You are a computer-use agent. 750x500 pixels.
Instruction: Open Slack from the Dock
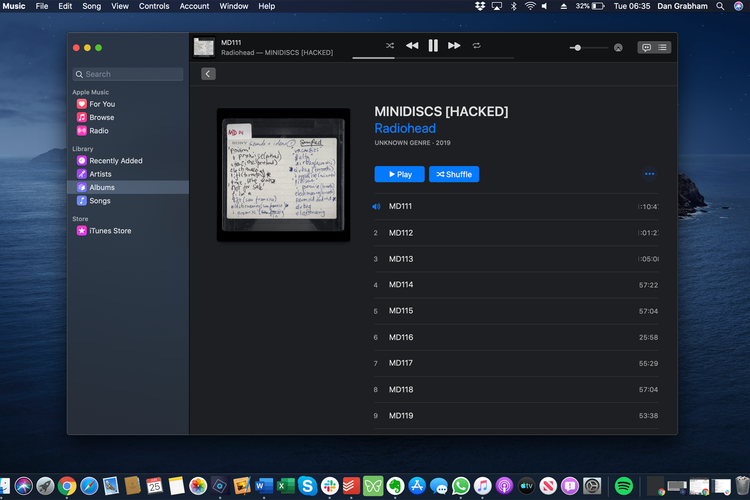(x=329, y=486)
